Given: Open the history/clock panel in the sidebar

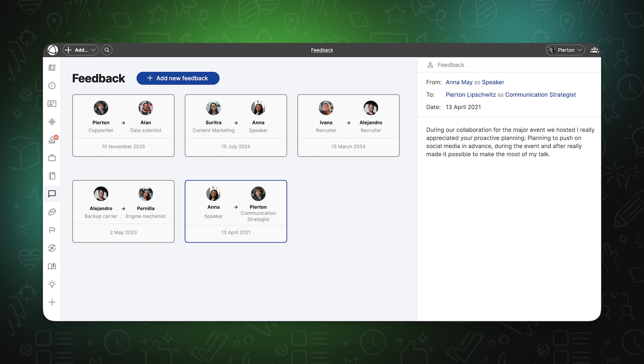Looking at the screenshot, I should tap(52, 85).
